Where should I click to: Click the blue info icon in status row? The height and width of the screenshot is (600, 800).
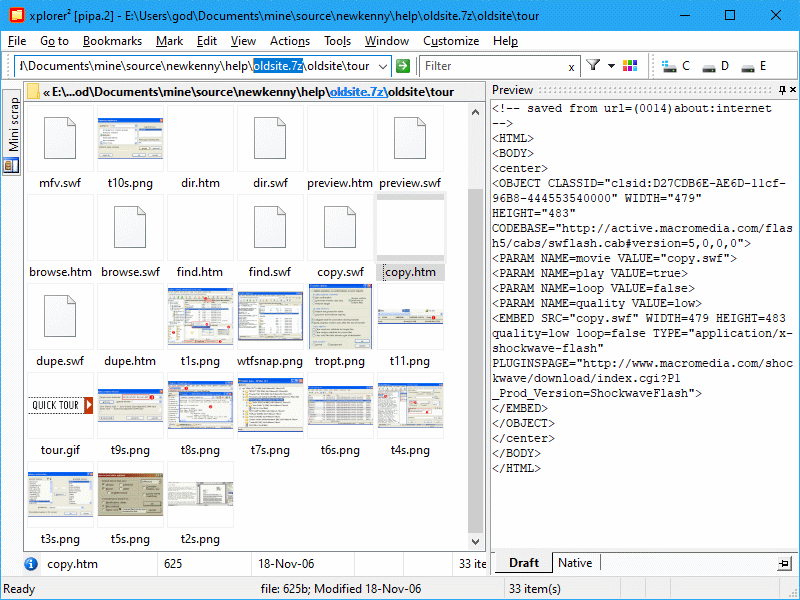pos(31,564)
